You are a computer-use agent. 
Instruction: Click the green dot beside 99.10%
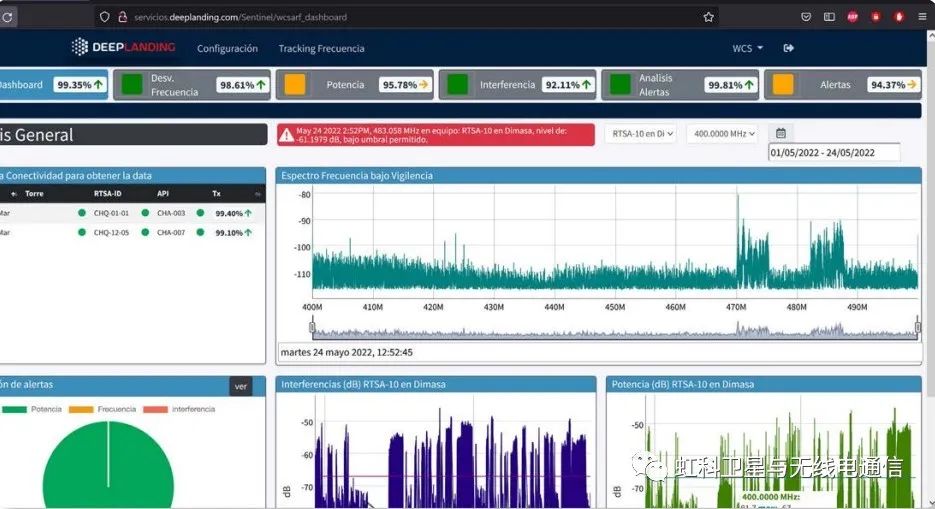(200, 232)
